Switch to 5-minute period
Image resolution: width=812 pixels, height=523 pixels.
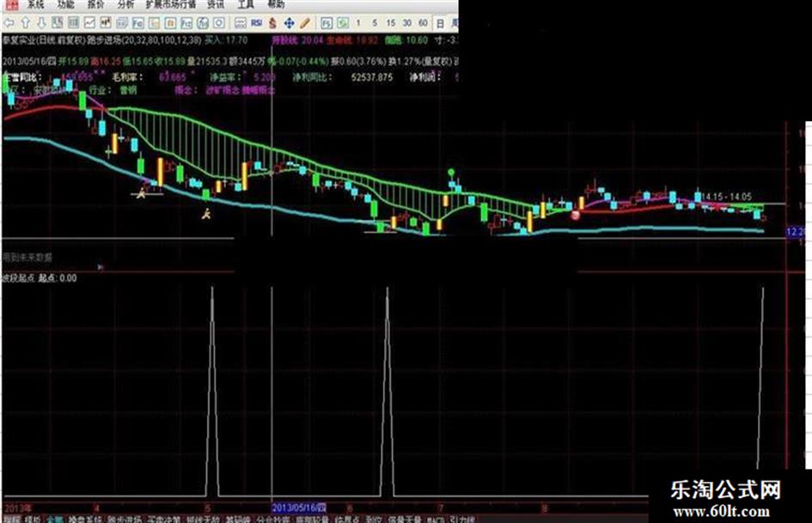(375, 23)
